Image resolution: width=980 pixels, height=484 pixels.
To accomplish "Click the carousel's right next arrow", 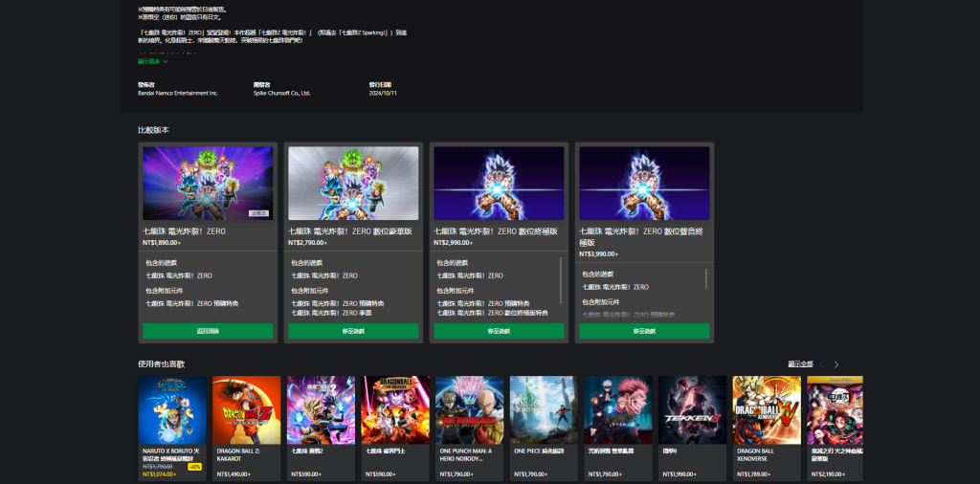I will click(x=836, y=364).
